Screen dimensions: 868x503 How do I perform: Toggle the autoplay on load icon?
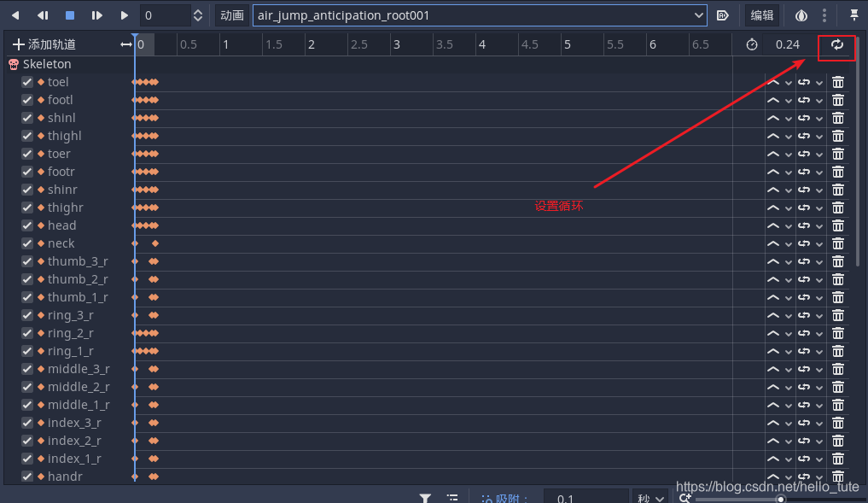pyautogui.click(x=722, y=15)
